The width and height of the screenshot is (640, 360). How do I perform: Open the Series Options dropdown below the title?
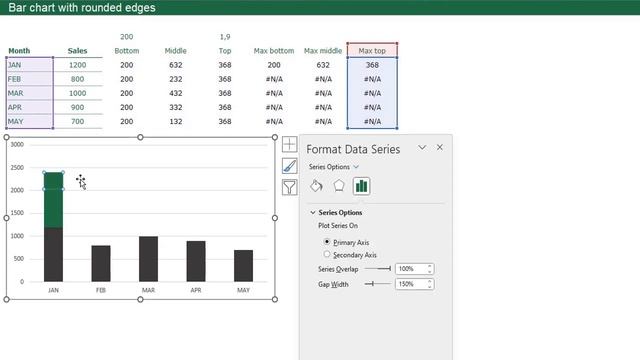[x=333, y=167]
